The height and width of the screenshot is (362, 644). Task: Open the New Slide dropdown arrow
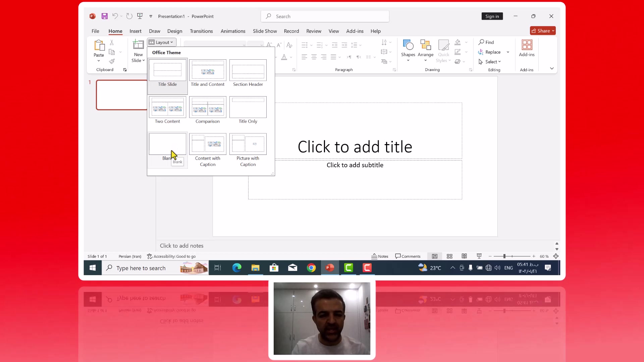click(143, 61)
